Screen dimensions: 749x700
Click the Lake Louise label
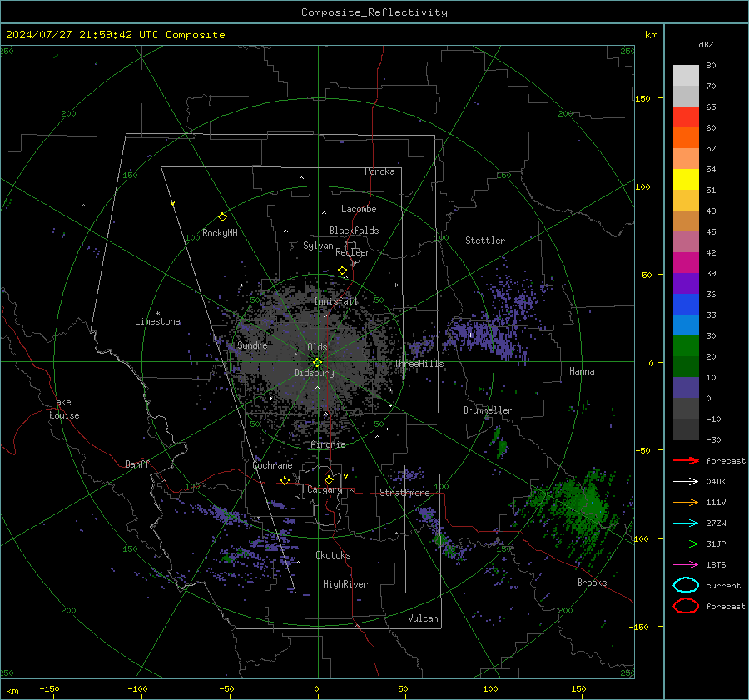click(x=65, y=409)
